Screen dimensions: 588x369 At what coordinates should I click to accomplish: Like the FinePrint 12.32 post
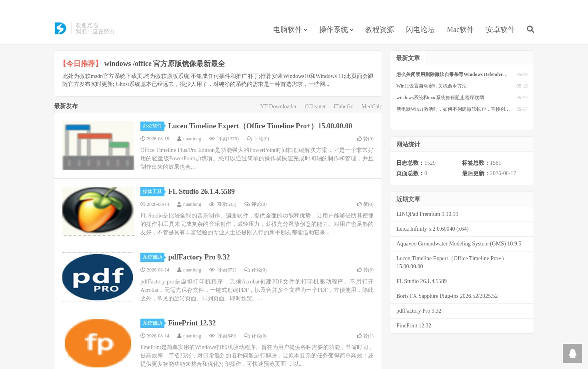pos(365,336)
